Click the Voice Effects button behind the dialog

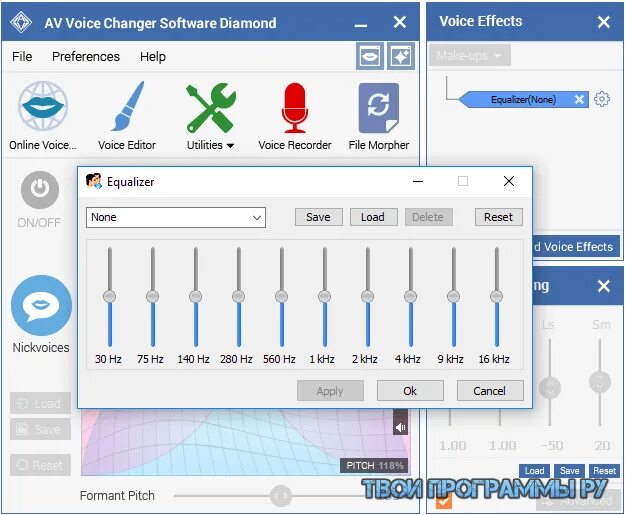pos(576,247)
